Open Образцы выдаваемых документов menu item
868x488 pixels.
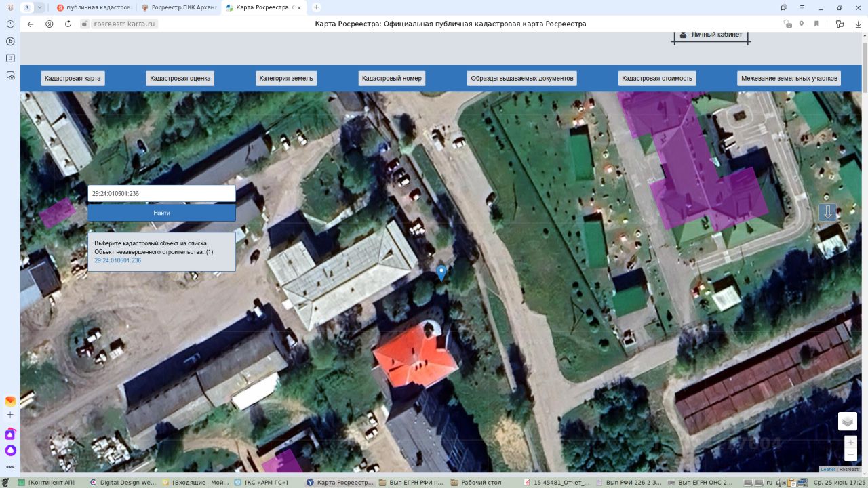point(522,79)
